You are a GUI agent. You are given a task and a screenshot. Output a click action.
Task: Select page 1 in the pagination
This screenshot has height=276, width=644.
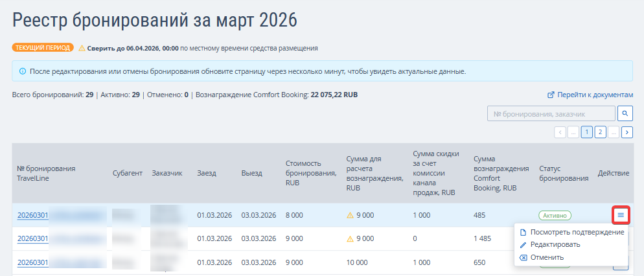[x=587, y=132]
